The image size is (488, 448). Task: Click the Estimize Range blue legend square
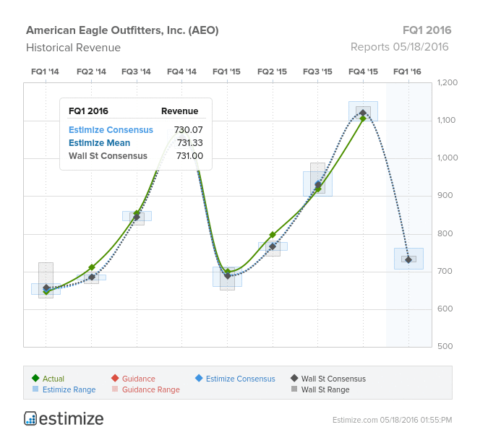[x=35, y=389]
